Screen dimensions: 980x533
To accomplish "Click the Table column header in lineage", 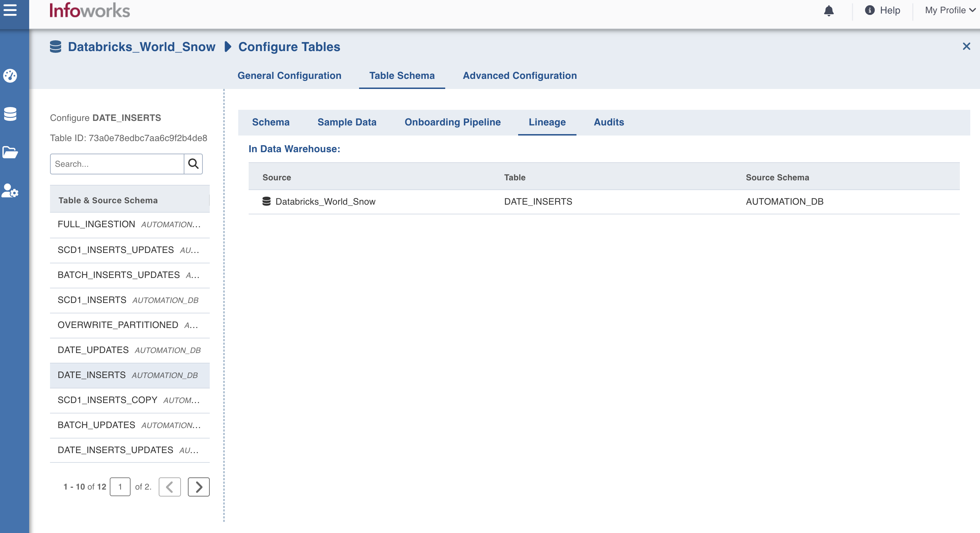I will (x=515, y=178).
